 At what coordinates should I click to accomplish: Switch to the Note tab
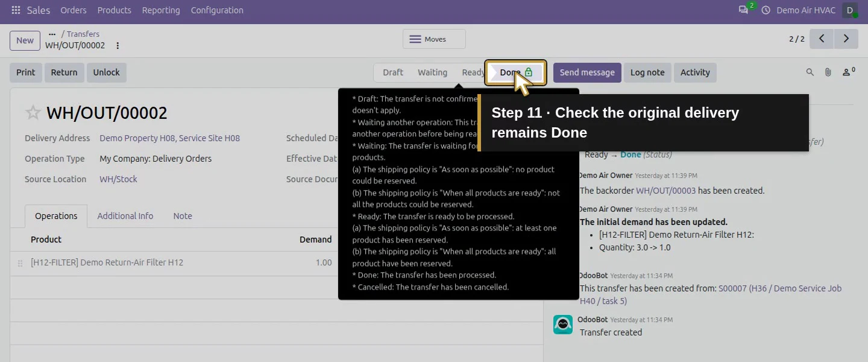pyautogui.click(x=183, y=216)
